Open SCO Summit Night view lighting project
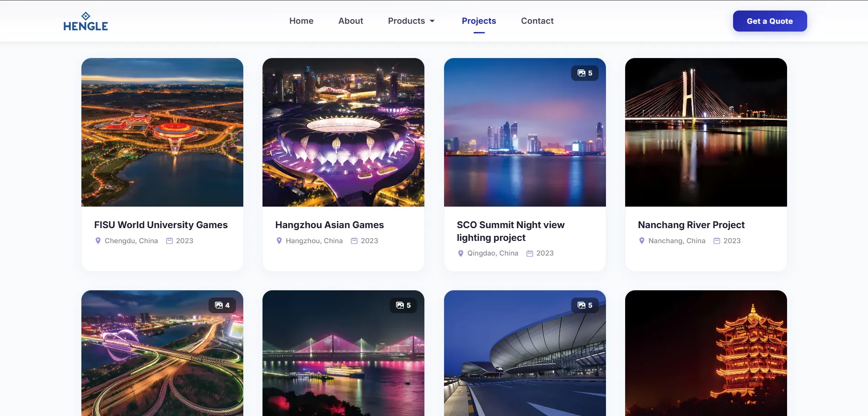The width and height of the screenshot is (868, 416). 511,231
